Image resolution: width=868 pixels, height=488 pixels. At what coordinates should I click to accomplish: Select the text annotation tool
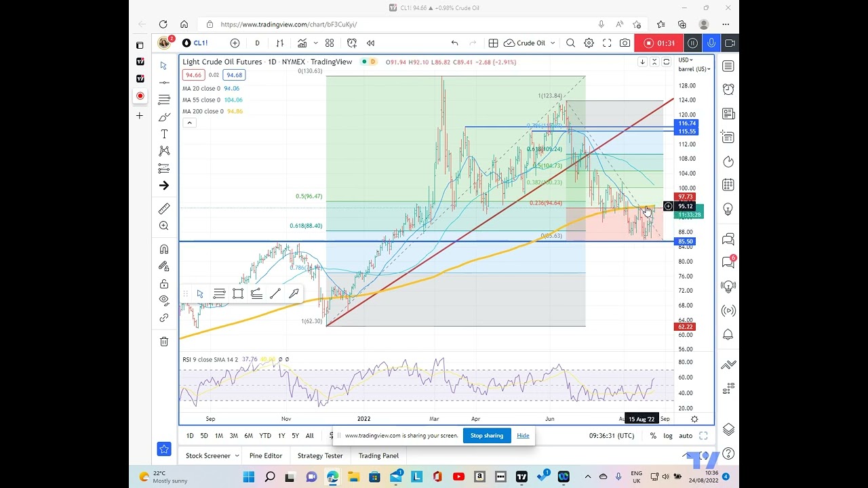tap(163, 134)
